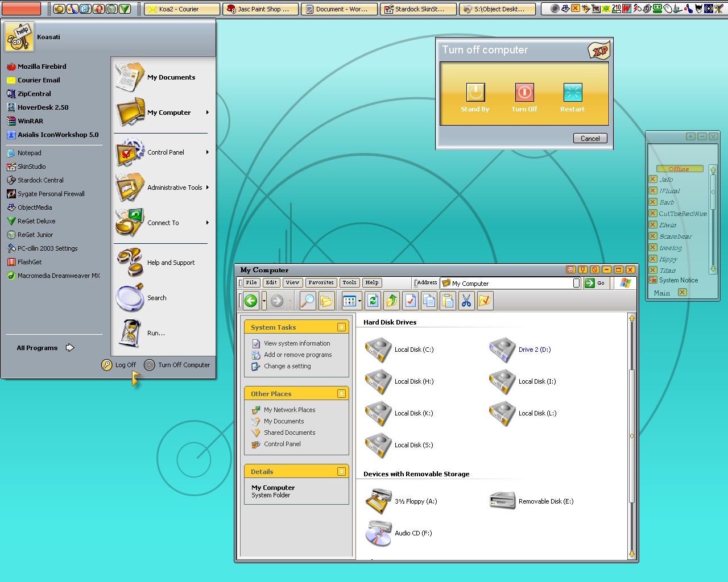Screen dimensions: 728x582
Task: Open the Tools menu in My Computer
Action: [x=349, y=282]
